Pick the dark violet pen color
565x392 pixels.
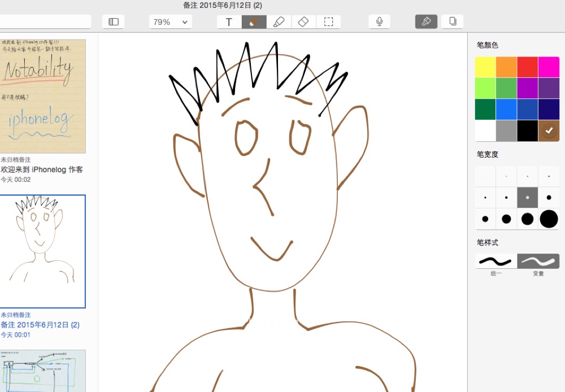(549, 88)
